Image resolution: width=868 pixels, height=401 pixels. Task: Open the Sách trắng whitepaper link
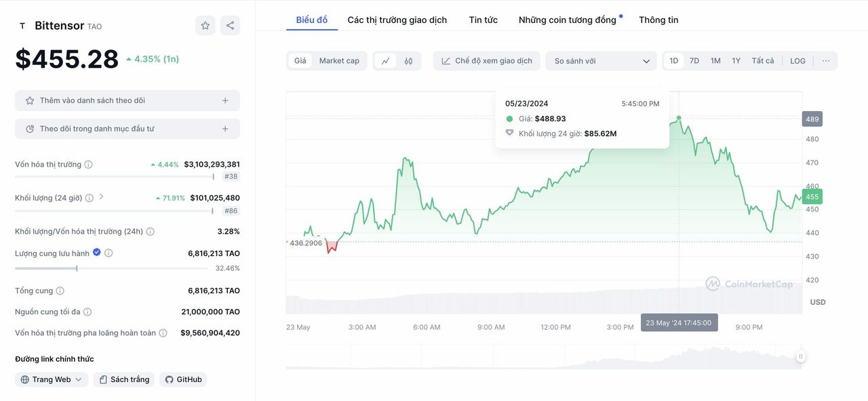click(124, 379)
